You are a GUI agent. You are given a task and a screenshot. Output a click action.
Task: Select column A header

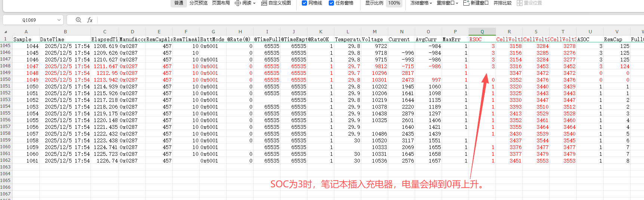26,32
